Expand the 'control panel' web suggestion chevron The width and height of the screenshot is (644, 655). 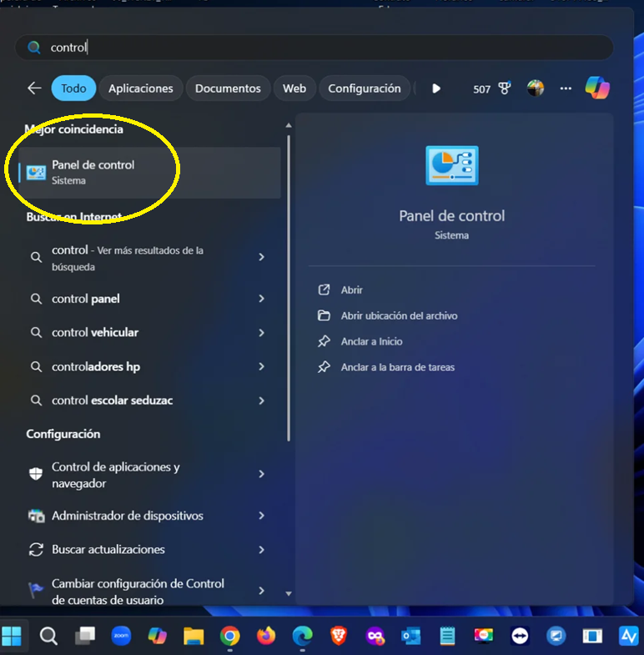(x=261, y=299)
